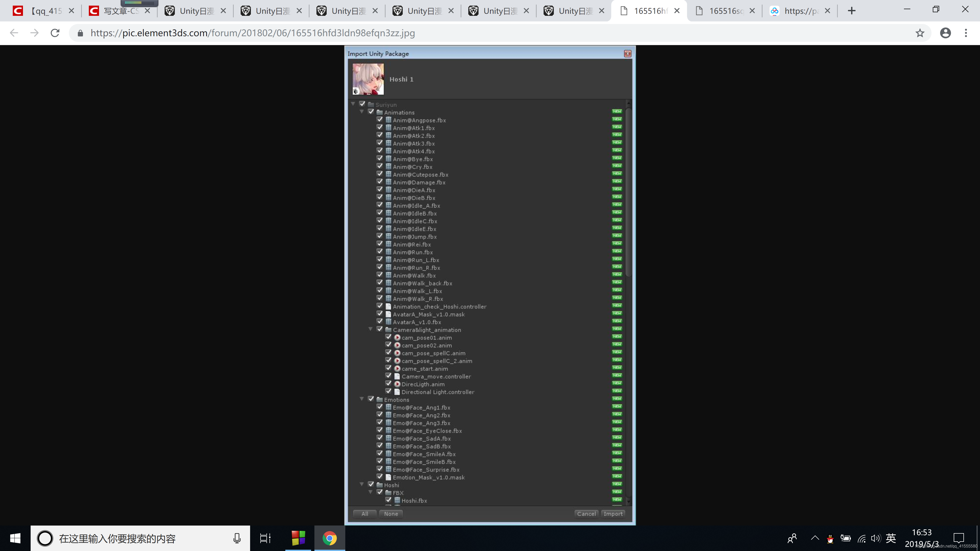Click Chrome icon in Windows taskbar
The width and height of the screenshot is (980, 551).
329,538
